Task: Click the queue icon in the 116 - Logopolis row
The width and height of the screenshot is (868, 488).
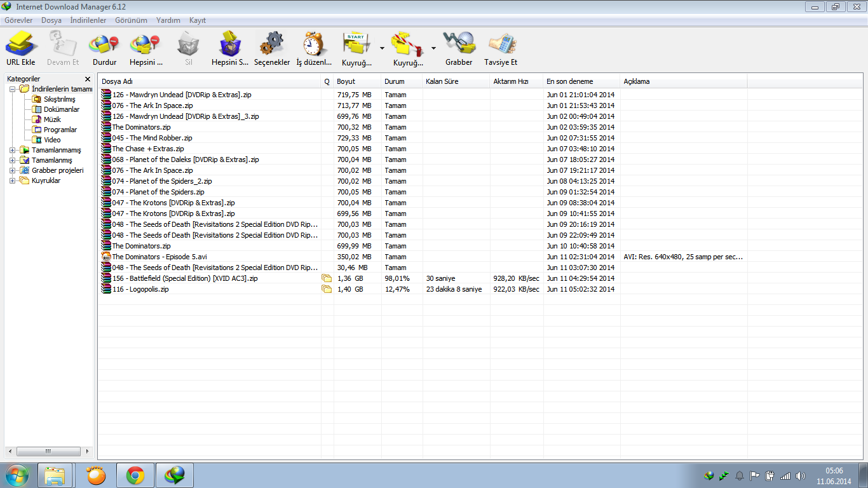Action: tap(327, 289)
